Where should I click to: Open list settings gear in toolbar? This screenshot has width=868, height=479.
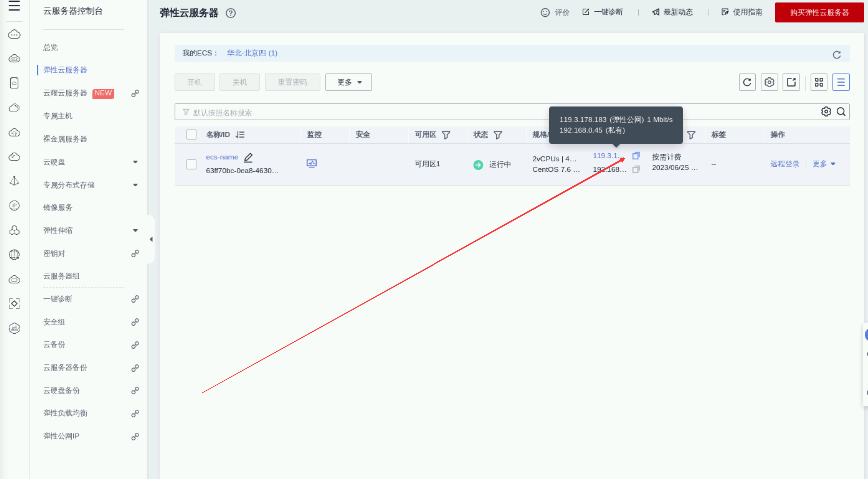769,82
